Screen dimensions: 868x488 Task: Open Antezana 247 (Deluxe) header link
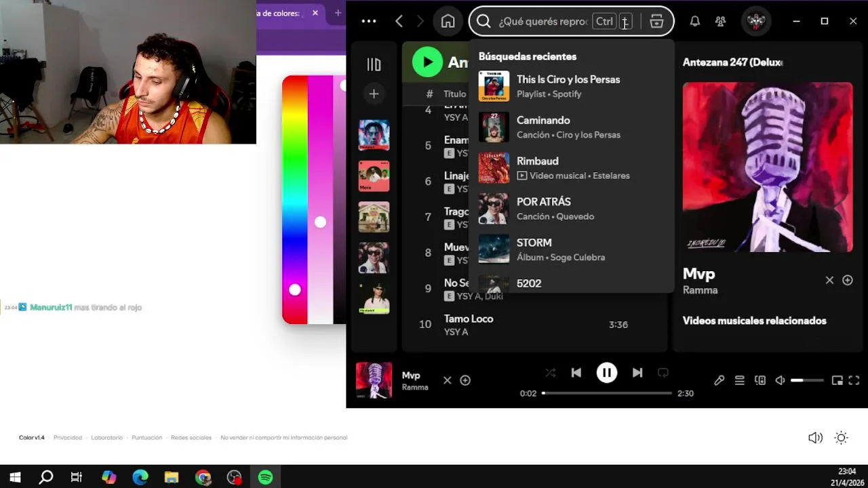[x=732, y=62]
